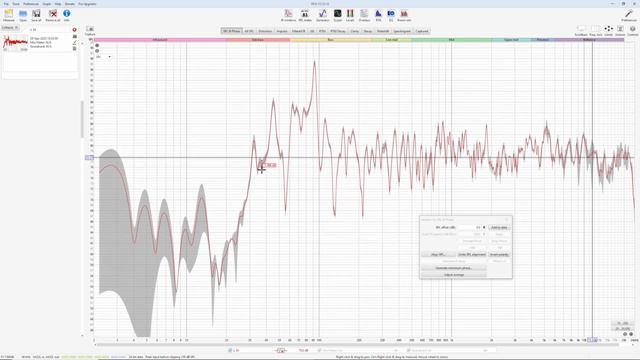
Task: Click Undo SPL alignment button
Action: [472, 255]
